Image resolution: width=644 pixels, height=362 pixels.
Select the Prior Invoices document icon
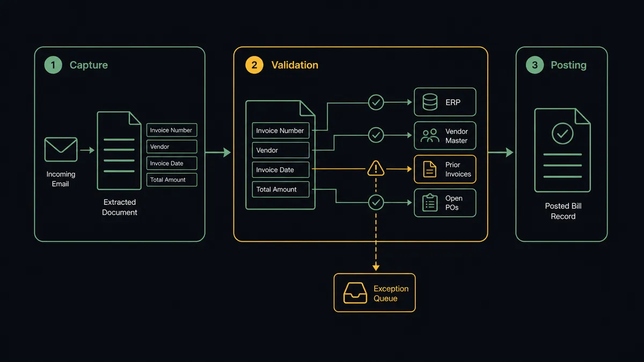(x=430, y=169)
